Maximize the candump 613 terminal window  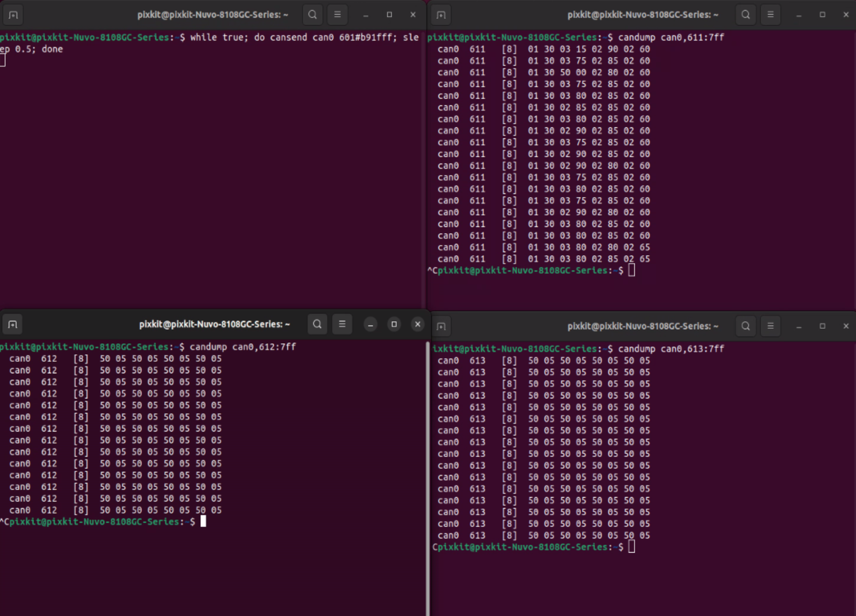tap(822, 326)
